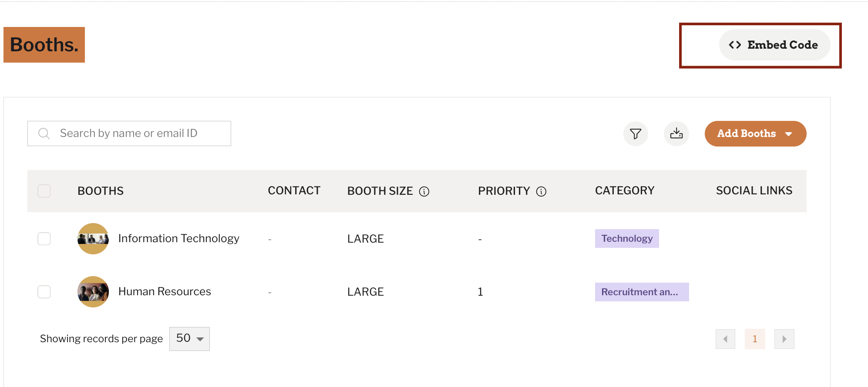Click the download/export icon button
Screen dimensions: 868x387
(676, 133)
